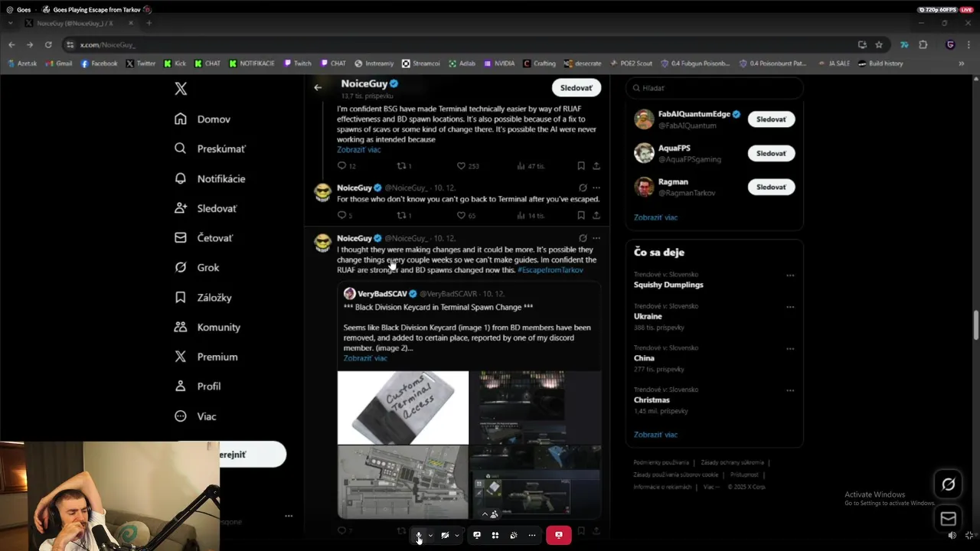Show more bookmarks with the overflow chevron
This screenshot has height=551, width=980.
962,64
